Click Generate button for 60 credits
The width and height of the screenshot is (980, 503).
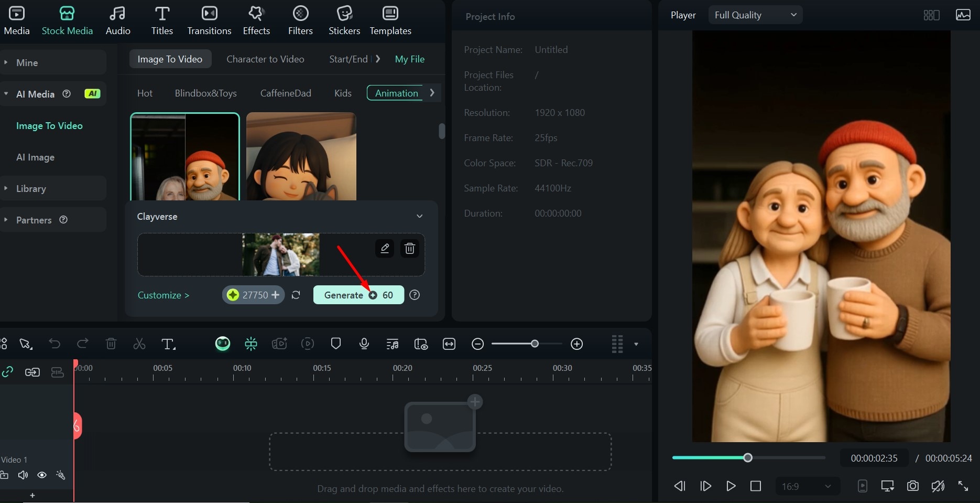pyautogui.click(x=358, y=295)
